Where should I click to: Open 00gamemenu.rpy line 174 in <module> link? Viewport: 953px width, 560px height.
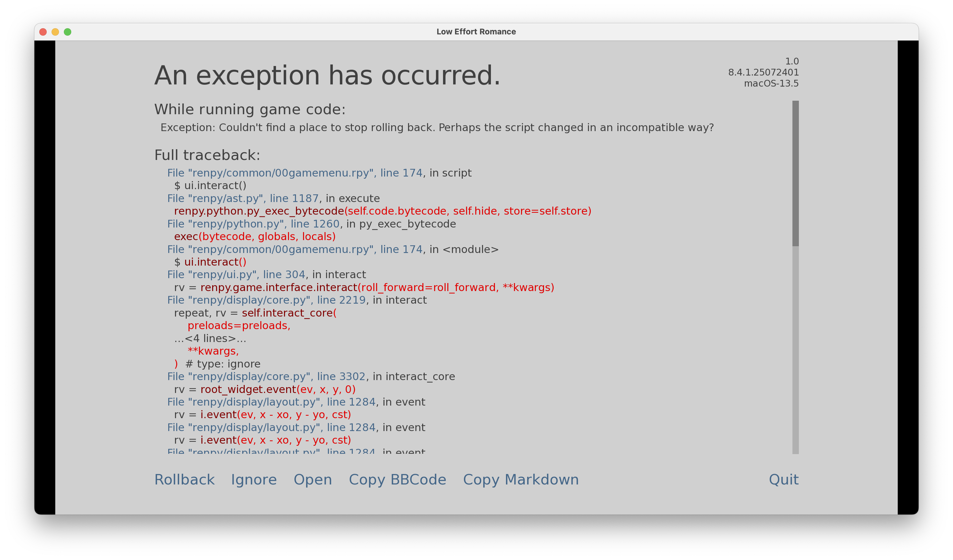pos(295,250)
